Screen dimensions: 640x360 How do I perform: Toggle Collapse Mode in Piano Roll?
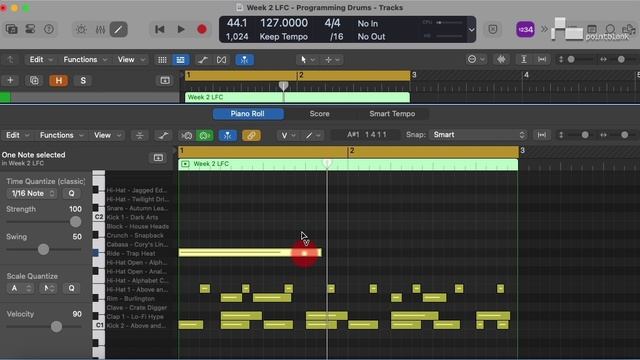(x=140, y=136)
